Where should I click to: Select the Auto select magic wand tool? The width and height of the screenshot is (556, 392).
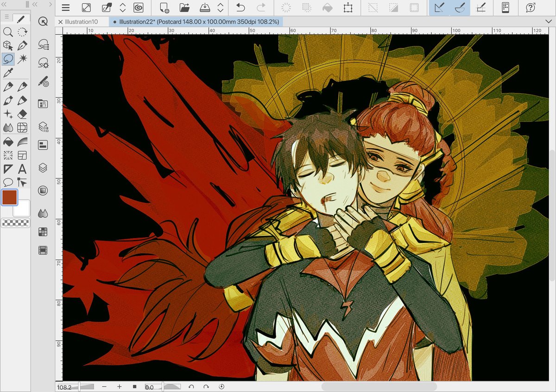click(x=22, y=59)
